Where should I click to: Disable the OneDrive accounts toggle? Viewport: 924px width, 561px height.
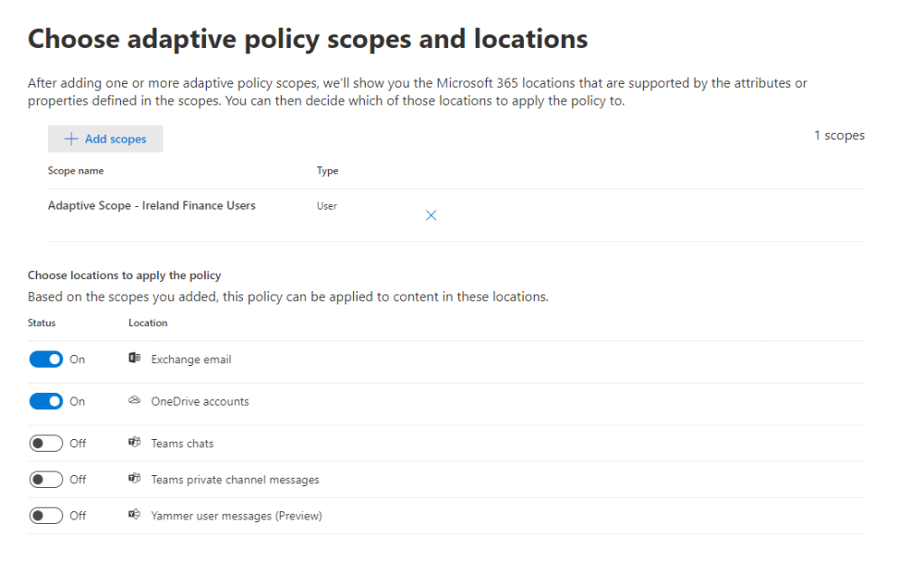point(46,401)
